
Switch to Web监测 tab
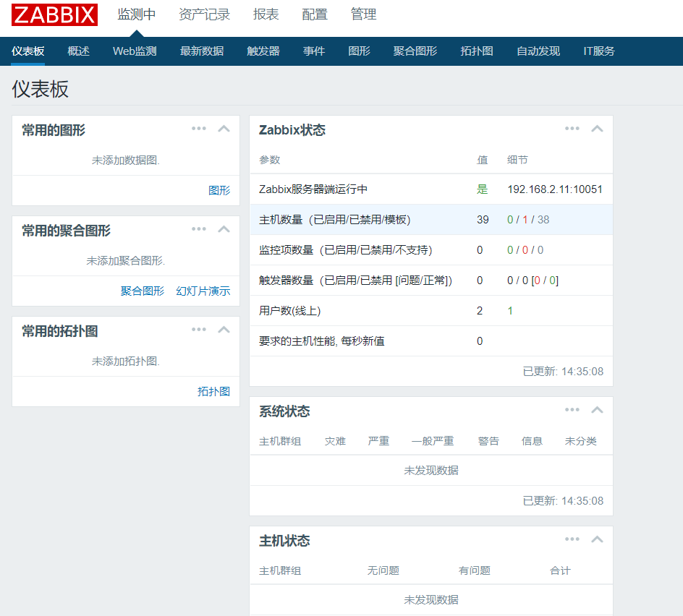tap(135, 51)
